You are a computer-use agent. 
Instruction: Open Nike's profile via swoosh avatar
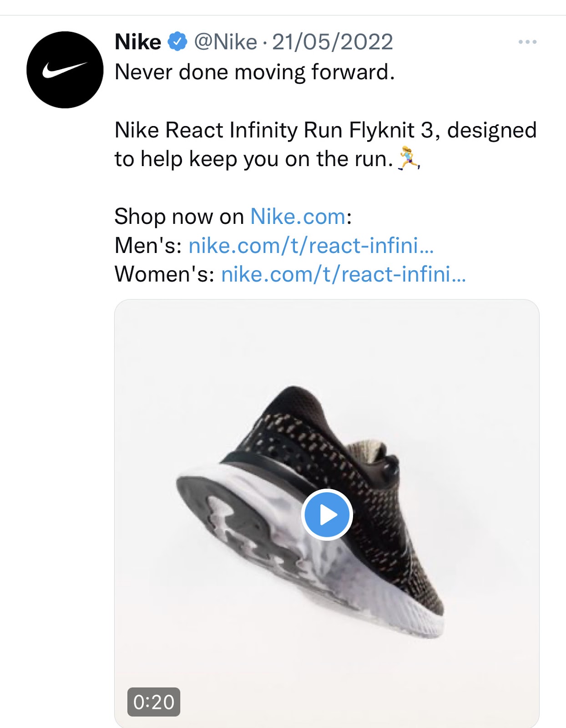click(65, 70)
